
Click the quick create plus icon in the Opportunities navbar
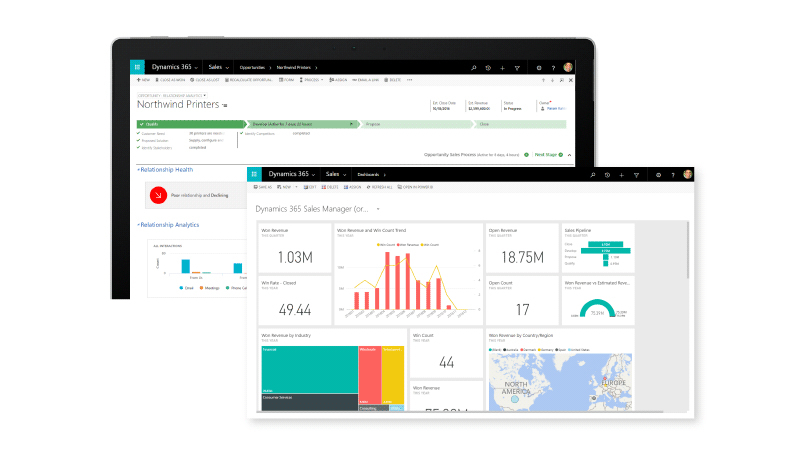(502, 67)
